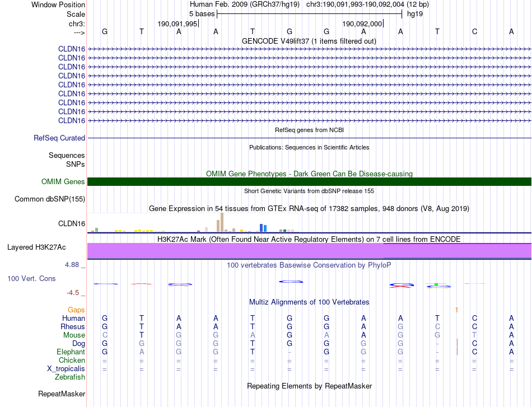Click the SNPs subtrack label
Screen dimensions: 532x407
pos(76,164)
